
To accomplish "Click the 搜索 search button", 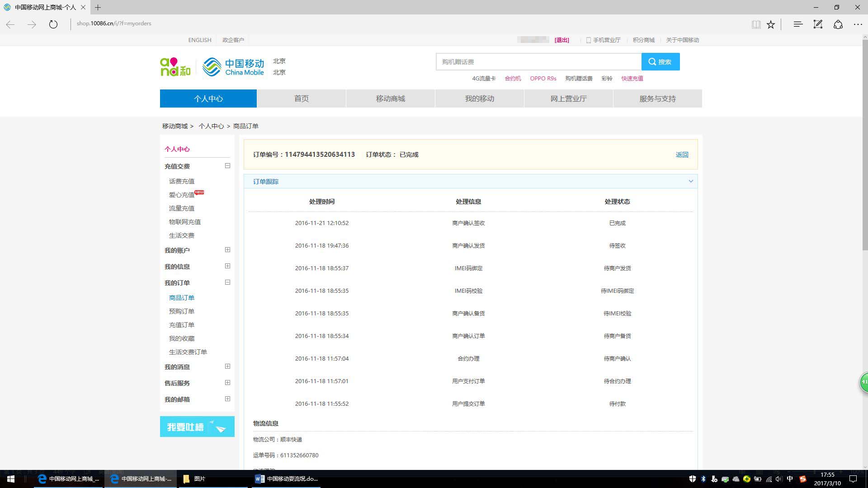I will 660,62.
